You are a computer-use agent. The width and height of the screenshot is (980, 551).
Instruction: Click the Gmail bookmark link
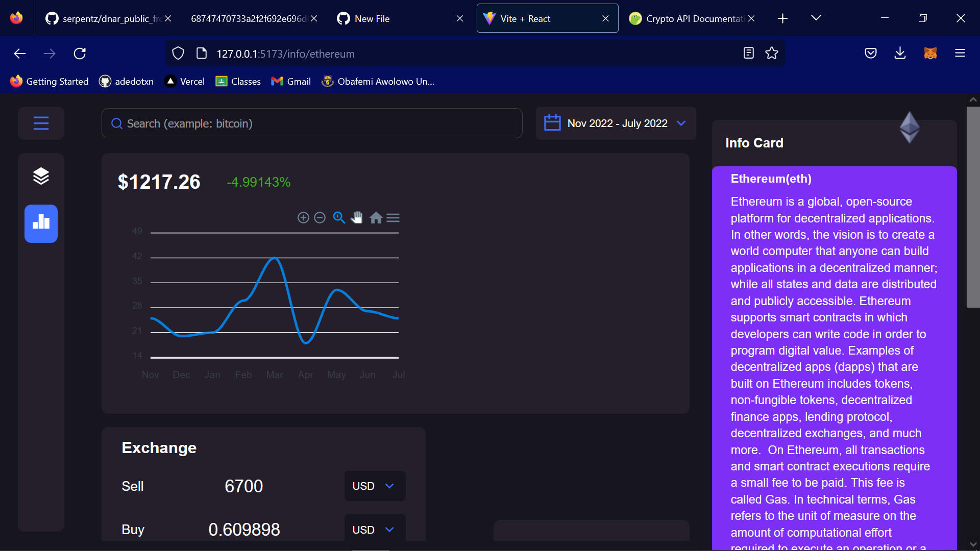click(x=291, y=81)
